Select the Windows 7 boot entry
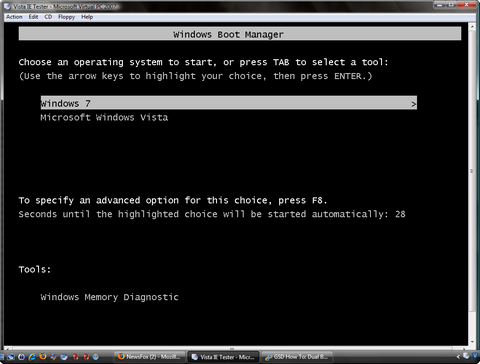 coord(229,103)
